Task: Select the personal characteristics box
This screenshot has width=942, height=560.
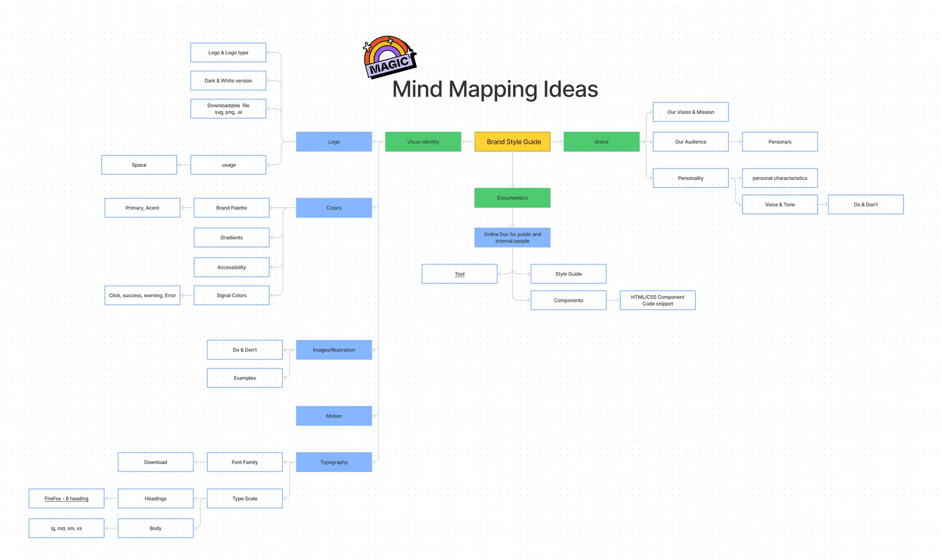Action: [780, 178]
